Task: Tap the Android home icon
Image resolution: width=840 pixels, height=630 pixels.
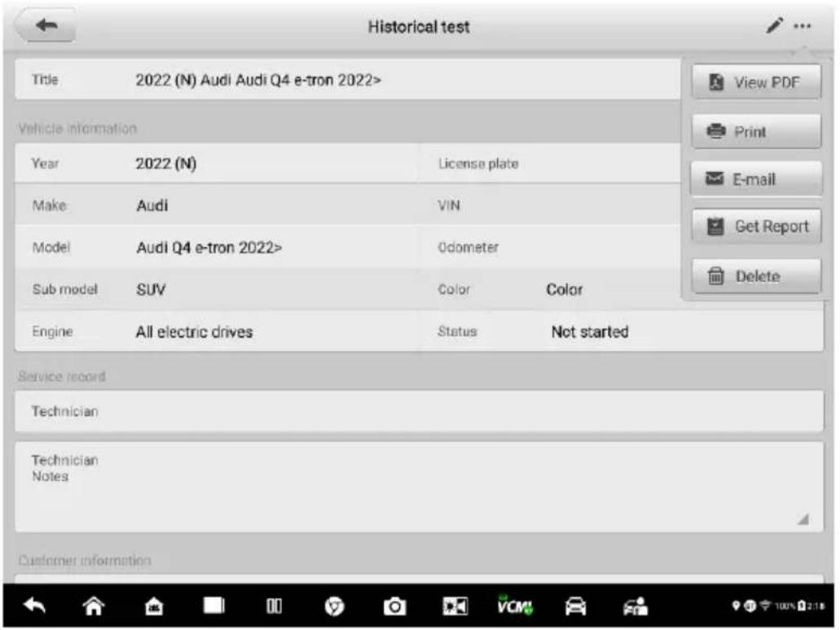Action: click(x=94, y=606)
